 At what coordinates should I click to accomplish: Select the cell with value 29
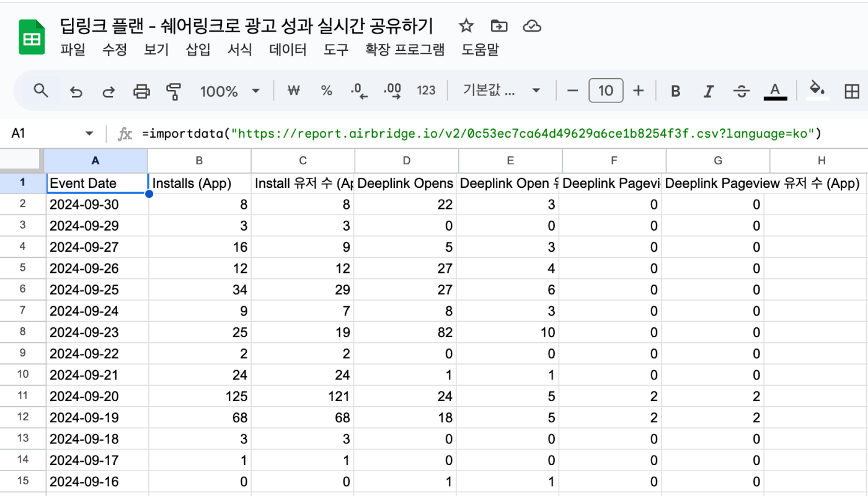pos(303,290)
